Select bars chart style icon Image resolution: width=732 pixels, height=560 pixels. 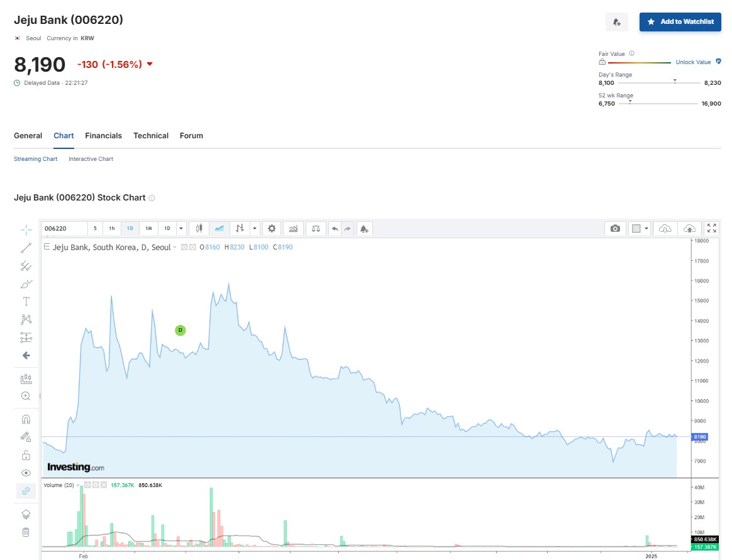point(240,228)
